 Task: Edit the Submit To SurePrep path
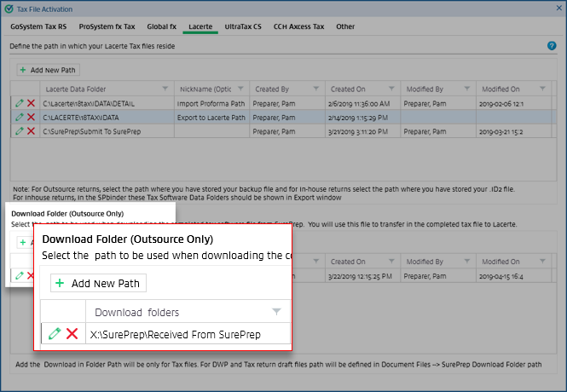[x=20, y=131]
